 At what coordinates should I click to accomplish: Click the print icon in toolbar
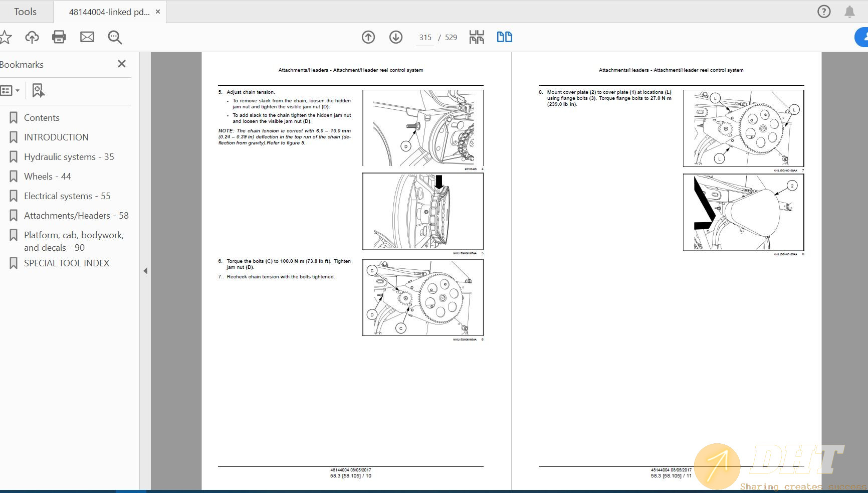tap(59, 37)
